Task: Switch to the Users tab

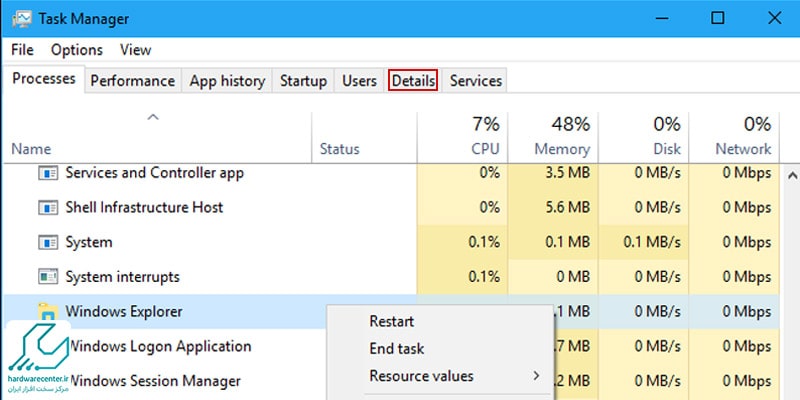Action: pyautogui.click(x=359, y=81)
